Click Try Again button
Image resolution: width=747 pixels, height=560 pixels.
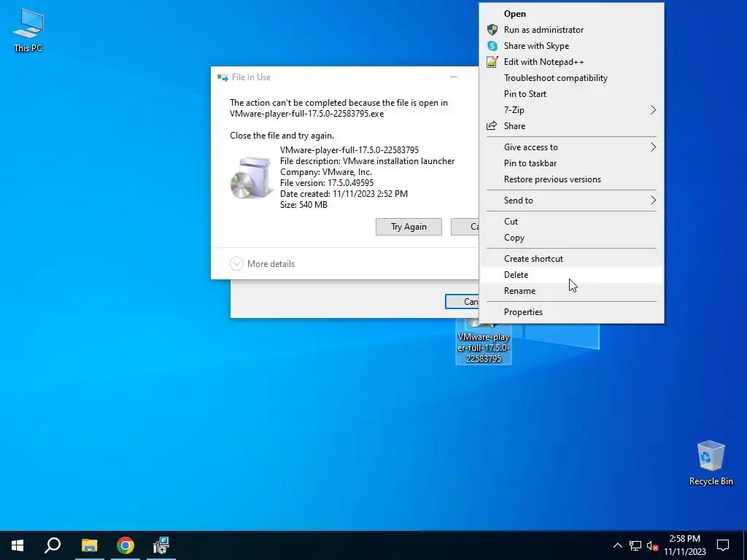[409, 227]
